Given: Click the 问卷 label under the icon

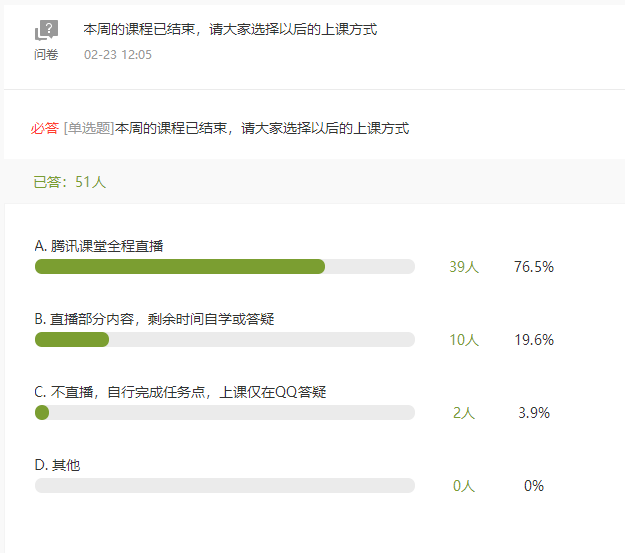Looking at the screenshot, I should 46,55.
